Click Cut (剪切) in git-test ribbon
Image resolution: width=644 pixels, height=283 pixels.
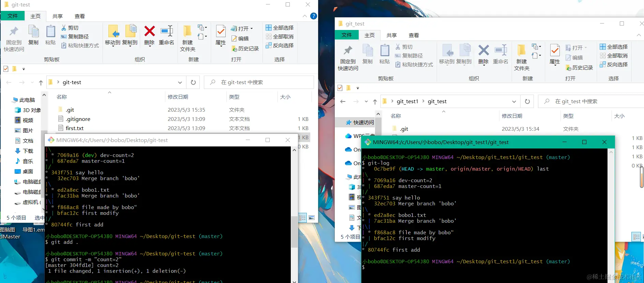[70, 28]
